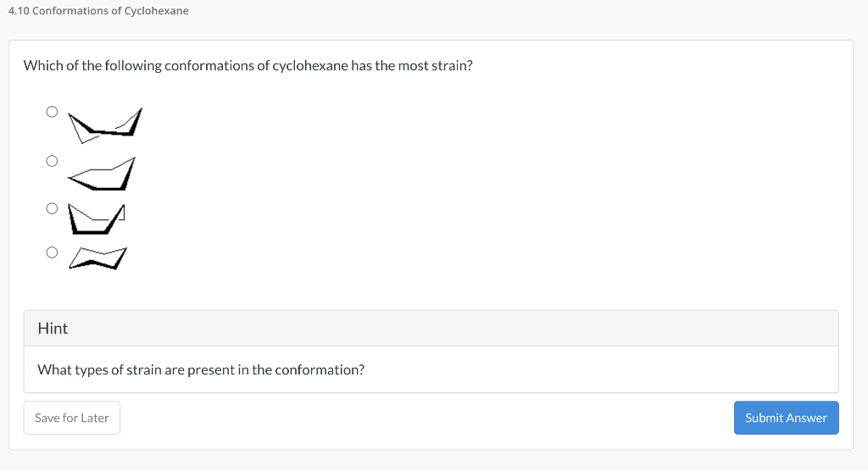Collapse the Hint panel header
Viewport: 868px width, 471px height.
(x=431, y=328)
